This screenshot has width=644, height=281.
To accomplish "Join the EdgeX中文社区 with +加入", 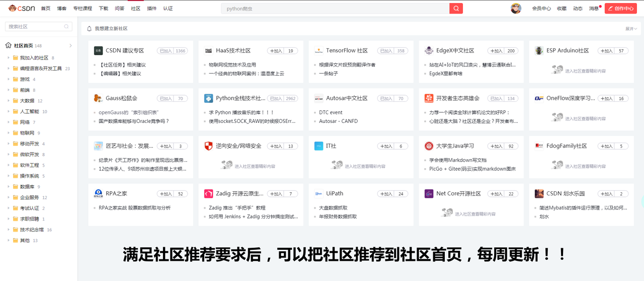I will (496, 51).
